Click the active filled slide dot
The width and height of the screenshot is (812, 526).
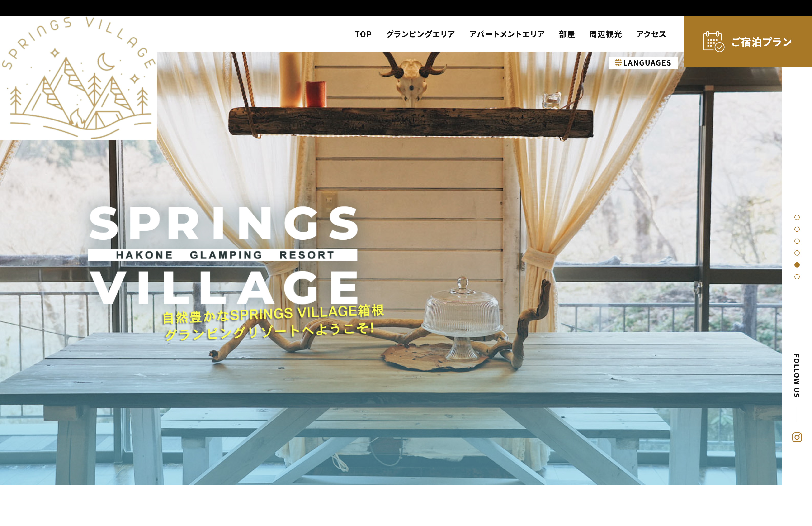point(797,264)
